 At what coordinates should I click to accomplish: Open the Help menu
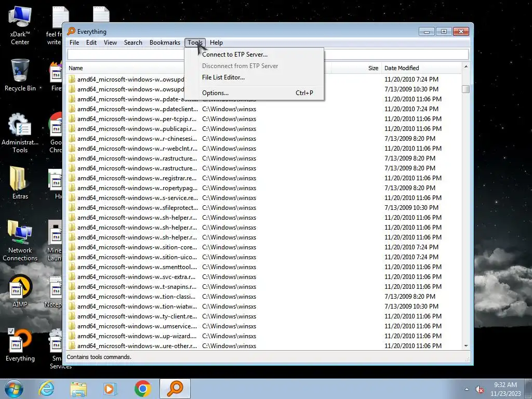[216, 43]
